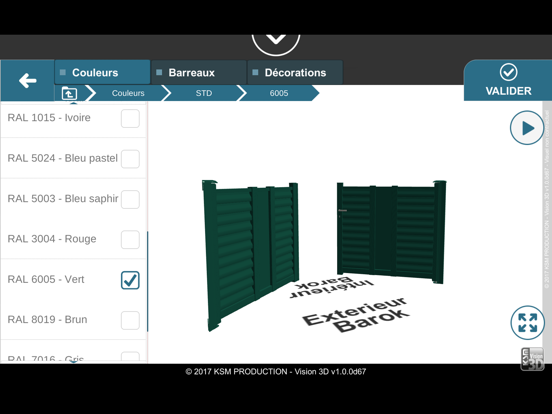Click the right green gate in 3D view
552x414 pixels.
[x=391, y=231]
